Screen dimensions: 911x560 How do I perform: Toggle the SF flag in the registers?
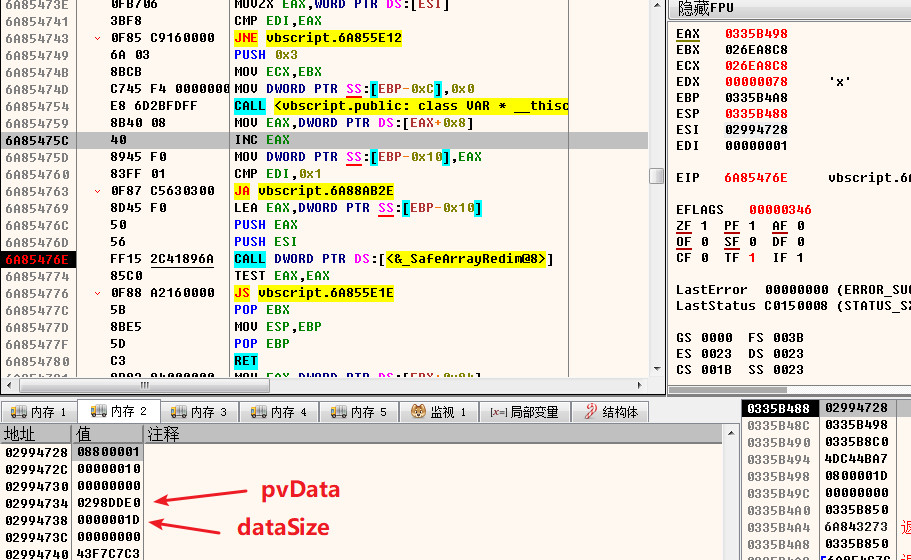[740, 242]
